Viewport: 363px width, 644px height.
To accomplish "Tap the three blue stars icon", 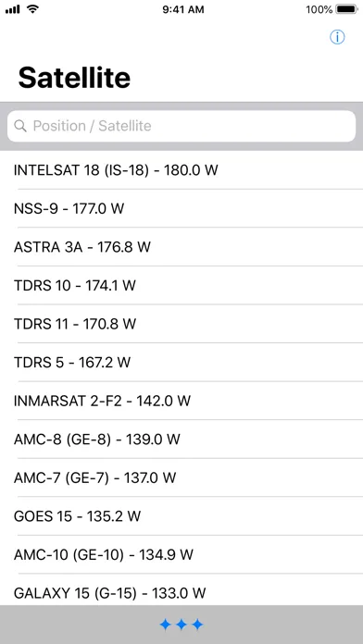I will coord(181,625).
